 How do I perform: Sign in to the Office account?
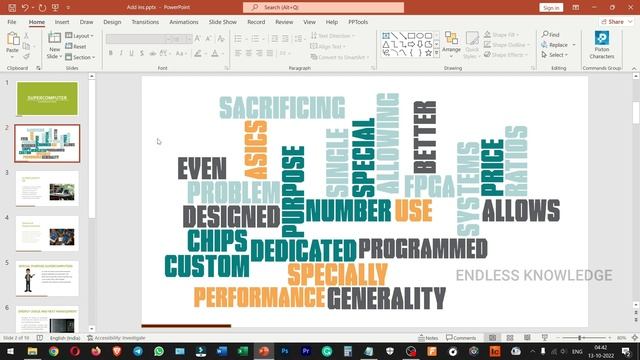point(551,8)
